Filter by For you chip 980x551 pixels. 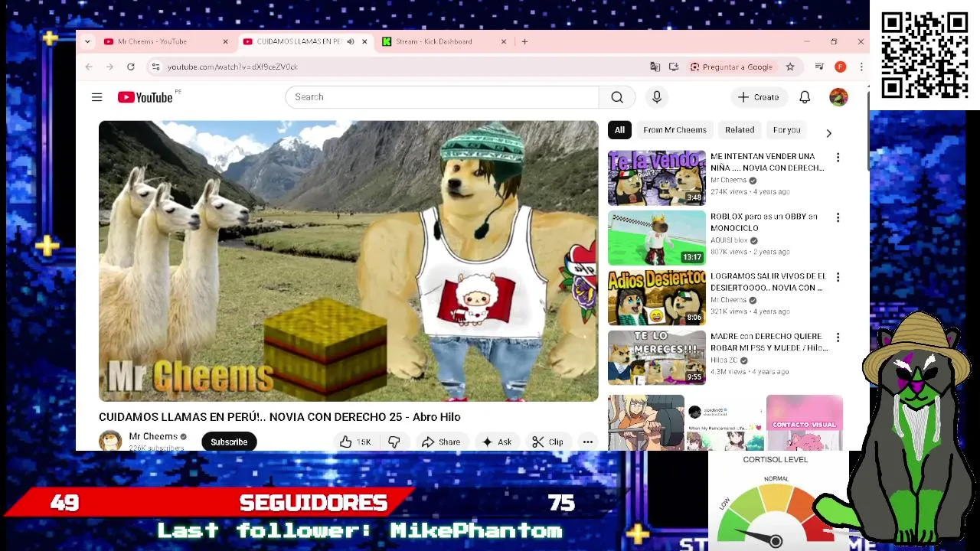(x=786, y=130)
